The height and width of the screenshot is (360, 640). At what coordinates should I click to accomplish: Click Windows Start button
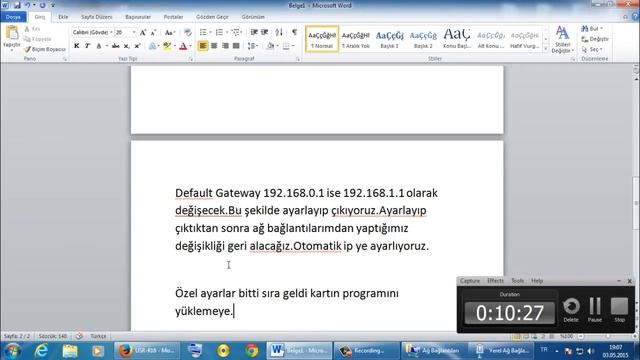(x=12, y=351)
